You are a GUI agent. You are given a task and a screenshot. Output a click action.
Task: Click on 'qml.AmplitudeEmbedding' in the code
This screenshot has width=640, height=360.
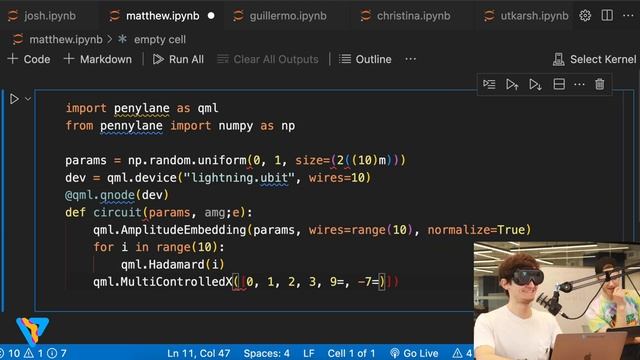point(169,230)
